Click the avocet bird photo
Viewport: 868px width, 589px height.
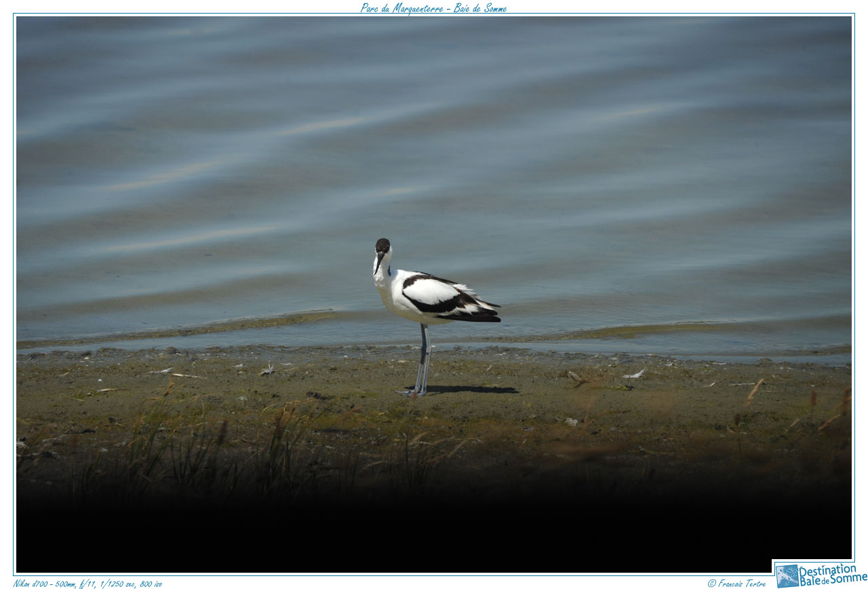pos(434,294)
